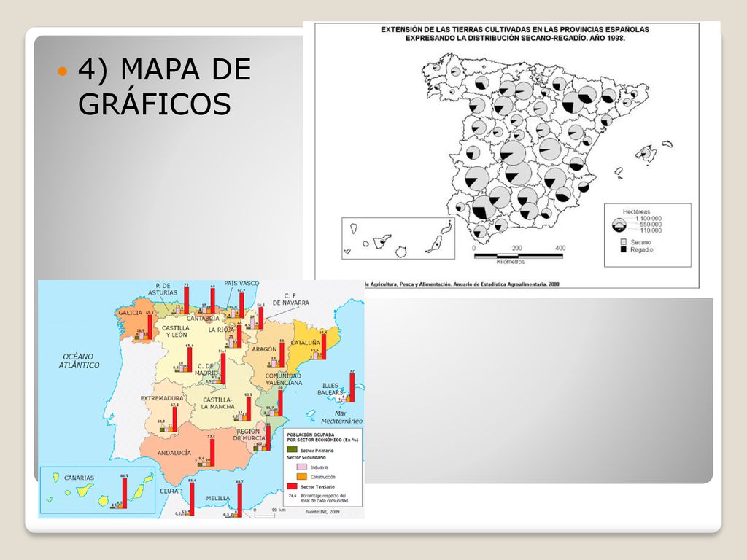Click the "C. F DE NAVARRA" label

tap(290, 299)
